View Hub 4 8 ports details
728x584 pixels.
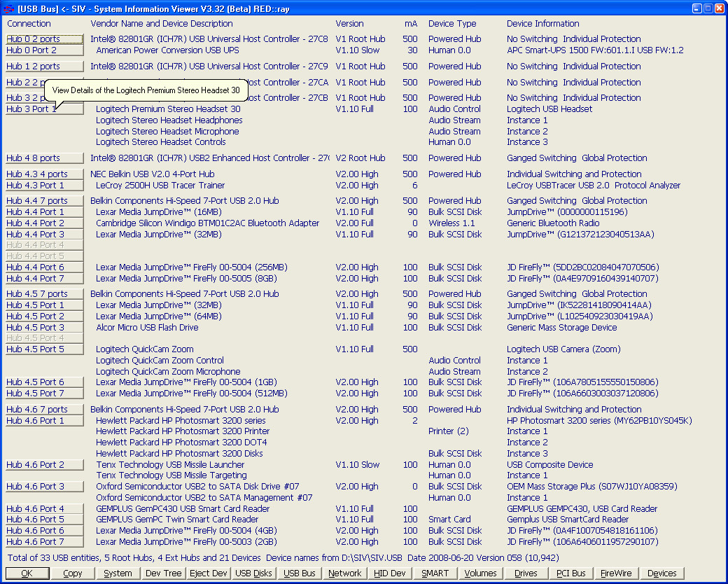[x=45, y=158]
